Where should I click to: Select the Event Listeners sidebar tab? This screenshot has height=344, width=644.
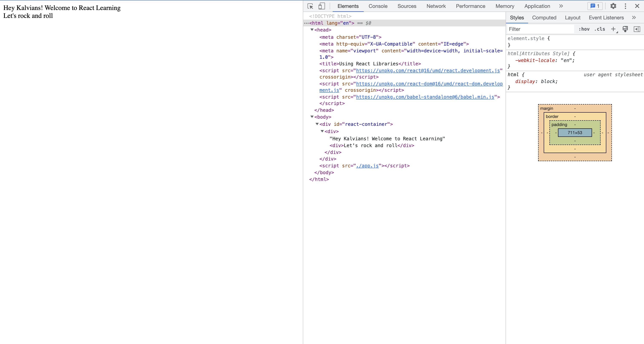coord(606,18)
